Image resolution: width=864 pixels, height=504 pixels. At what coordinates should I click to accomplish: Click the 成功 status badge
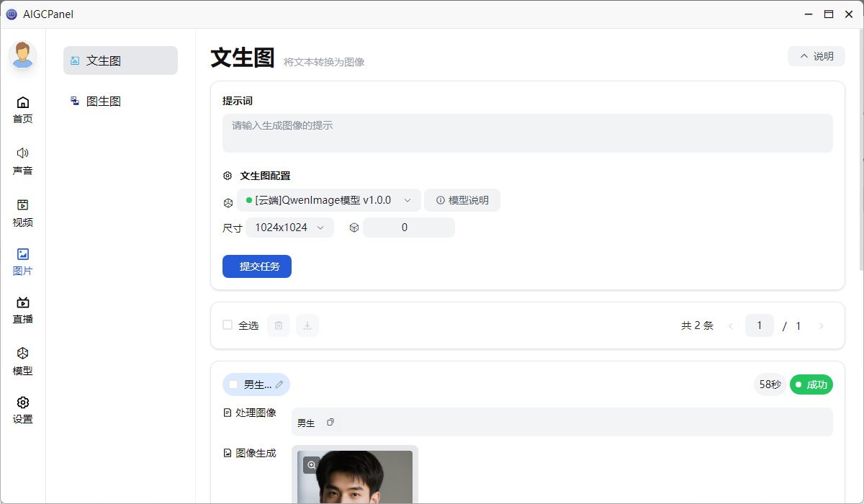(811, 384)
